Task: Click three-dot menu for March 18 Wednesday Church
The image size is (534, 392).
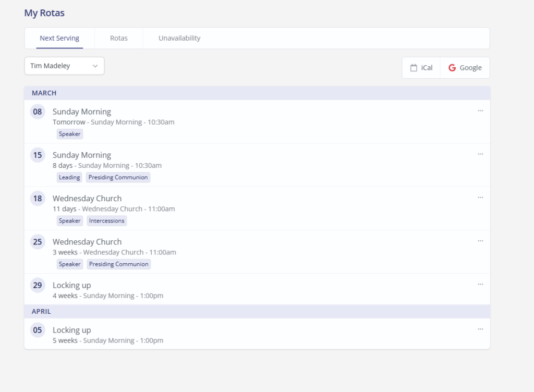Action: (x=480, y=197)
